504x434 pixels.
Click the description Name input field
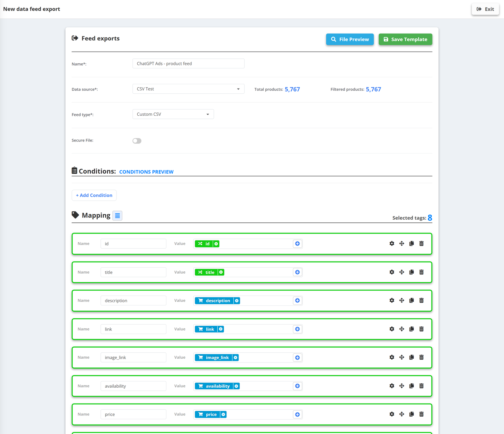click(133, 301)
